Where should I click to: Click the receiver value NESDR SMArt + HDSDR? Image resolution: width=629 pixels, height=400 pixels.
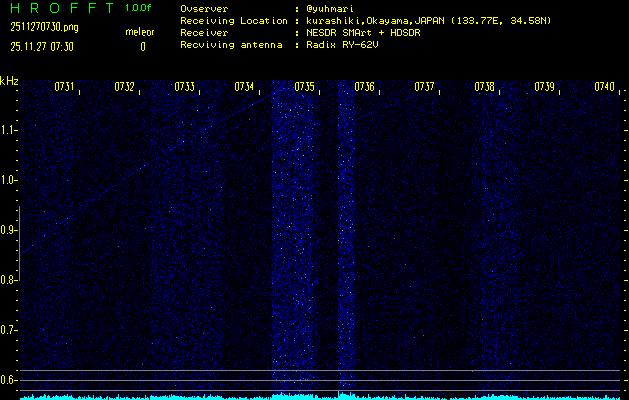(x=363, y=33)
